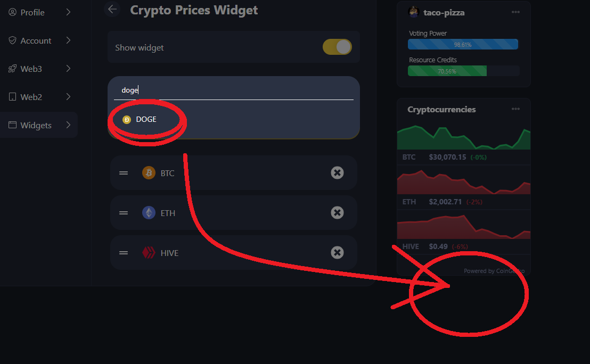Screen dimensions: 590x364
Task: Click the Voting Power progress bar
Action: 463,44
